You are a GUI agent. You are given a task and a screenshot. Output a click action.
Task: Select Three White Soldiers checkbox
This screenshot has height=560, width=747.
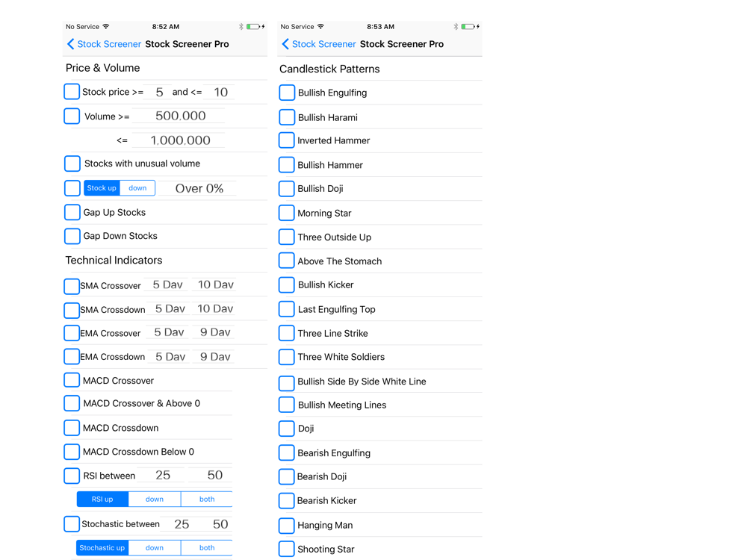286,357
